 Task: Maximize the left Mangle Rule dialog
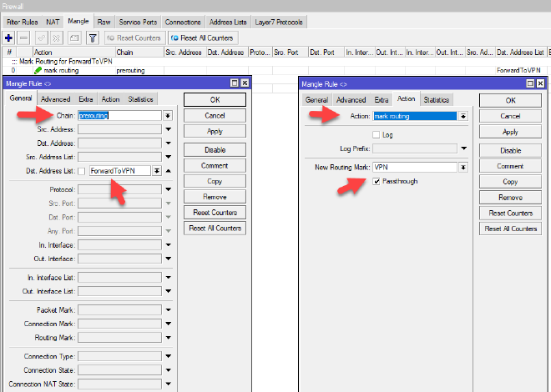pyautogui.click(x=233, y=83)
